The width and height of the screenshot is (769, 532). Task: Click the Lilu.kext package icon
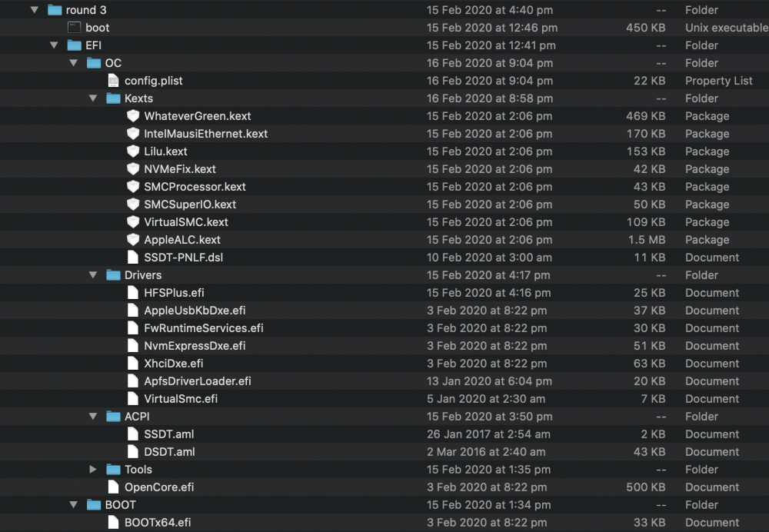coord(133,151)
